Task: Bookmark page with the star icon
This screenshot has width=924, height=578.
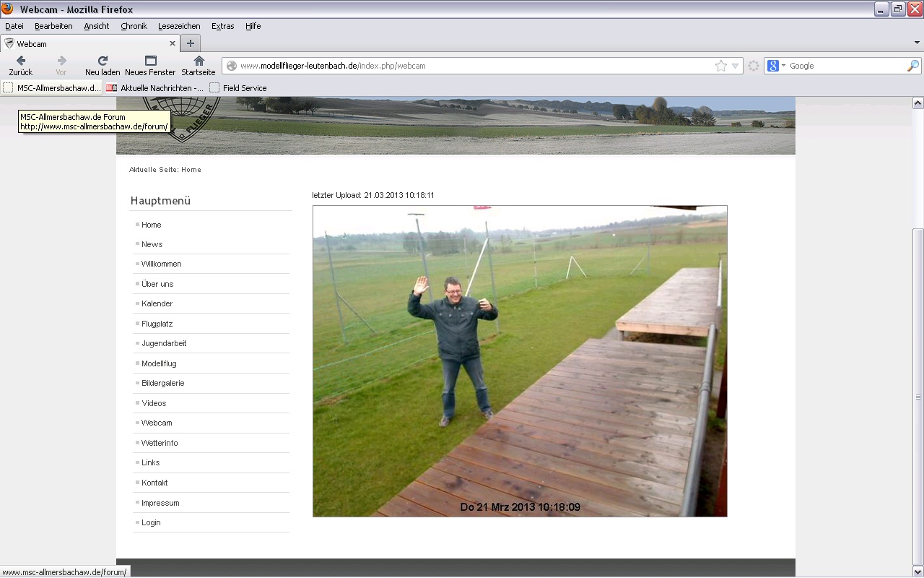Action: click(720, 66)
